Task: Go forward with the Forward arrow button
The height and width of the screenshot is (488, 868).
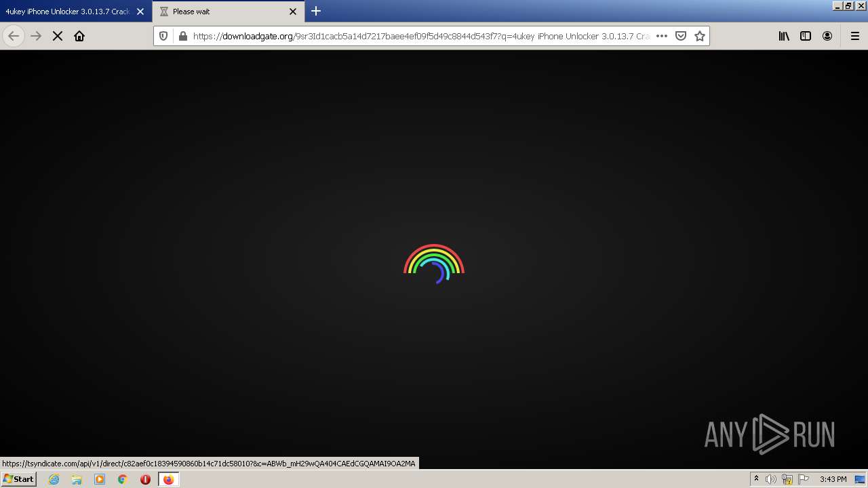Action: pyautogui.click(x=36, y=36)
